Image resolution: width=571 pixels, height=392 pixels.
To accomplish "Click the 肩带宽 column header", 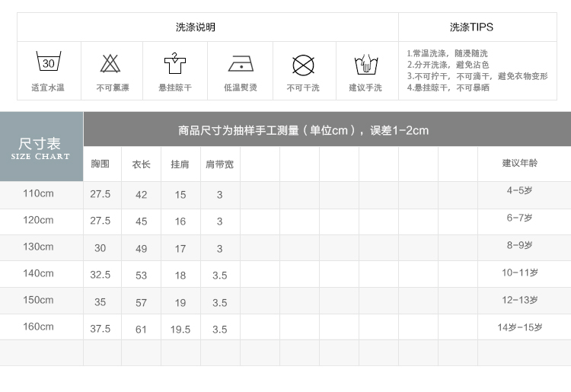I will [x=219, y=164].
